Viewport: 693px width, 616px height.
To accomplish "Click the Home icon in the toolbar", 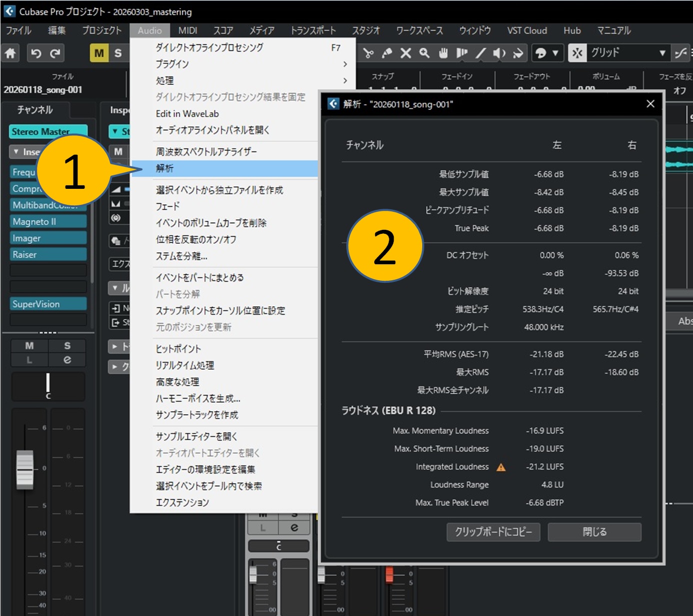I will click(10, 53).
